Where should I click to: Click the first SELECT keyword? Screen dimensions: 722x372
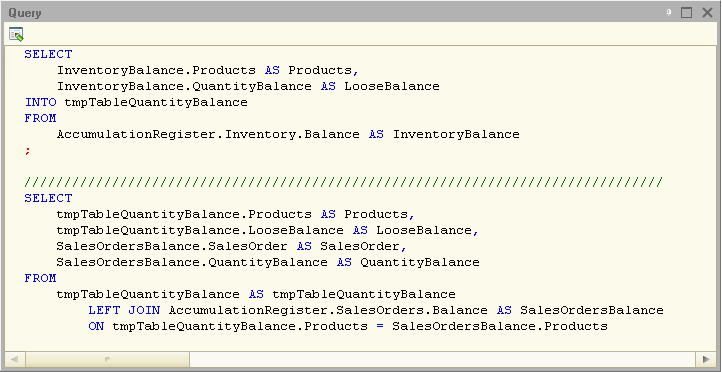click(x=48, y=54)
